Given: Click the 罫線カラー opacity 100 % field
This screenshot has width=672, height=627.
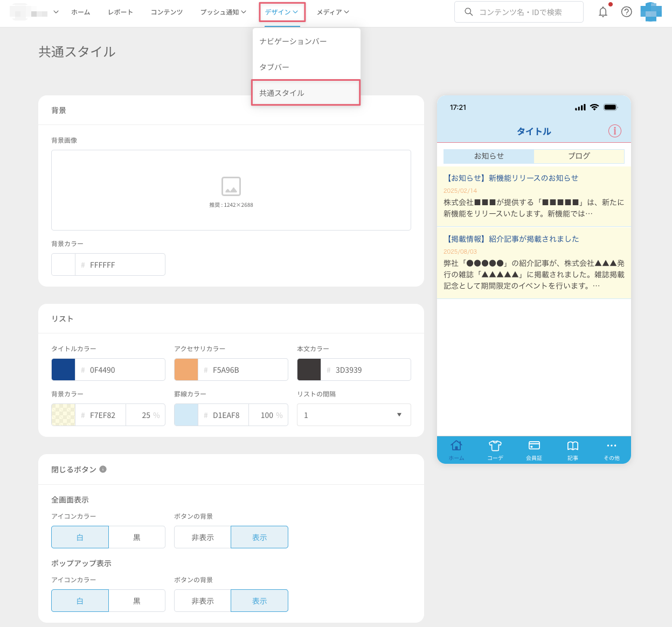Looking at the screenshot, I should (x=268, y=415).
